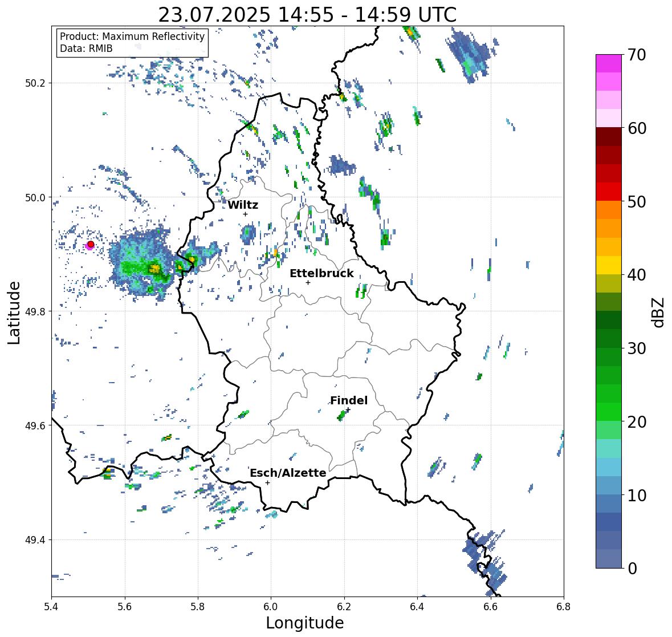Screen dimensions: 672x637
Task: Click the longitude tick label 6.6
Action: point(490,607)
